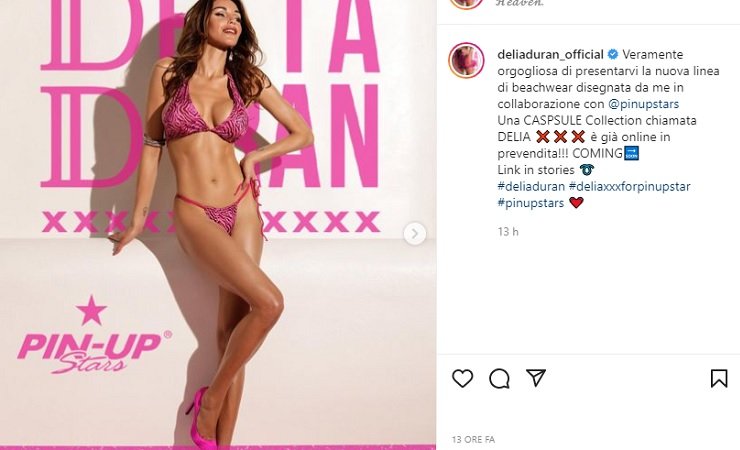Click the partially visible avatar at top
The image size is (740, 450).
[466, 4]
